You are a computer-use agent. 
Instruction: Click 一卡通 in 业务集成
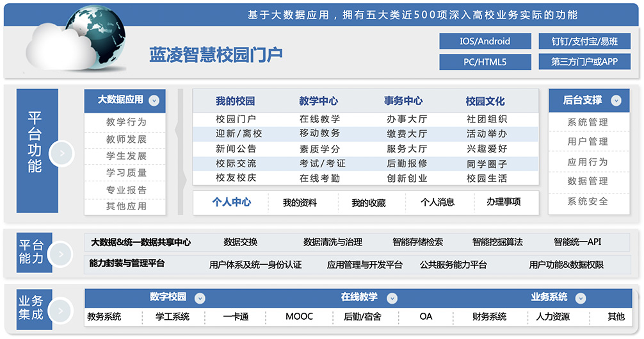point(236,317)
